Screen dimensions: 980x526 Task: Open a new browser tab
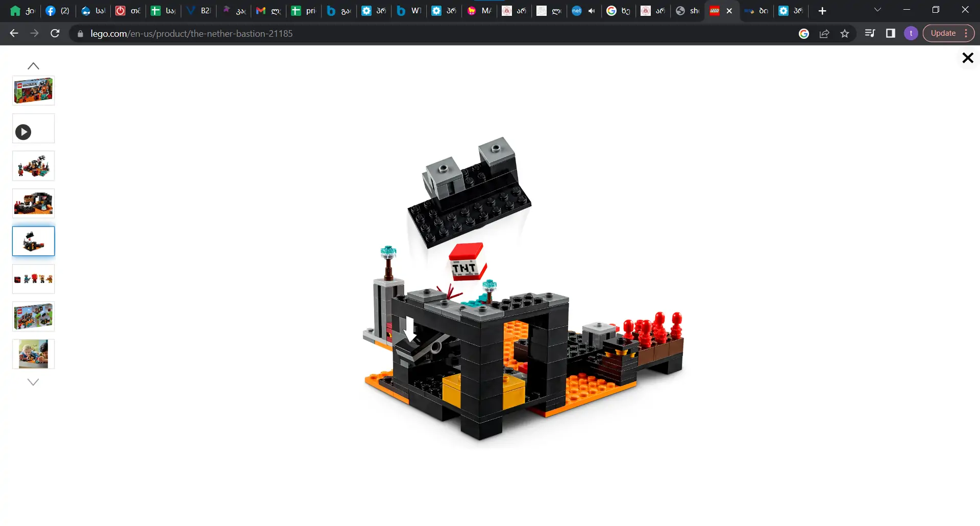[822, 11]
